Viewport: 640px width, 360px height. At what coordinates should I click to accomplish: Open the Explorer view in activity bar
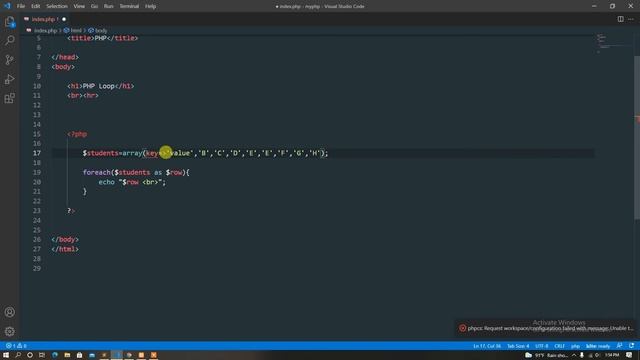pyautogui.click(x=9, y=21)
